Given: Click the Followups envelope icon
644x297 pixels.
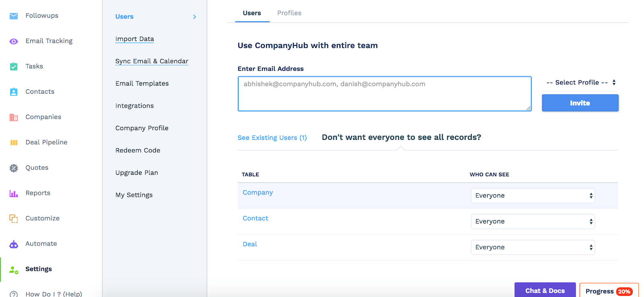Looking at the screenshot, I should tap(14, 16).
